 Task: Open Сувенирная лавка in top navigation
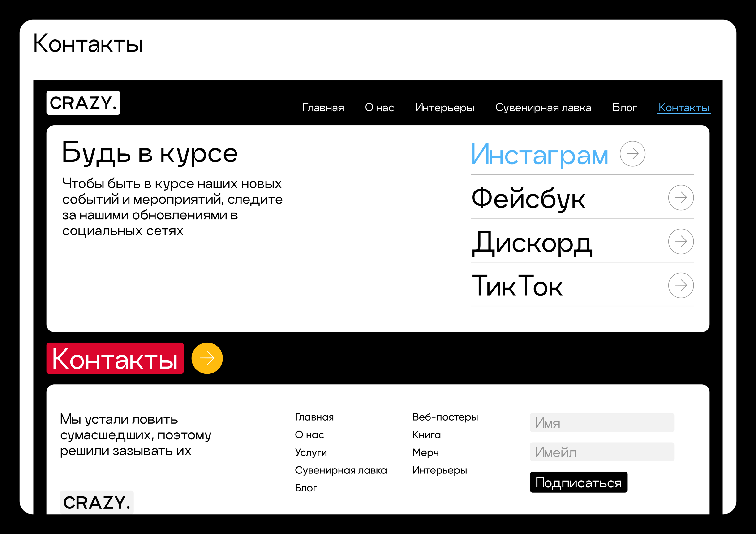tap(543, 108)
